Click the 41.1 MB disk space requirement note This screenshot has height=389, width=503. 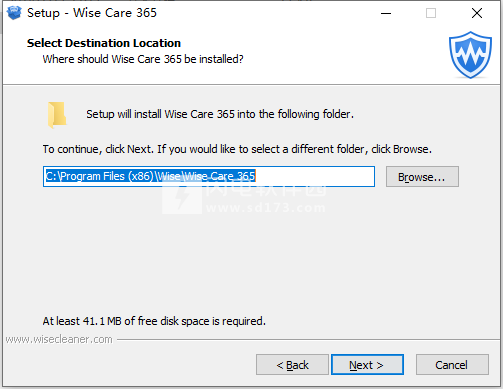coord(154,321)
